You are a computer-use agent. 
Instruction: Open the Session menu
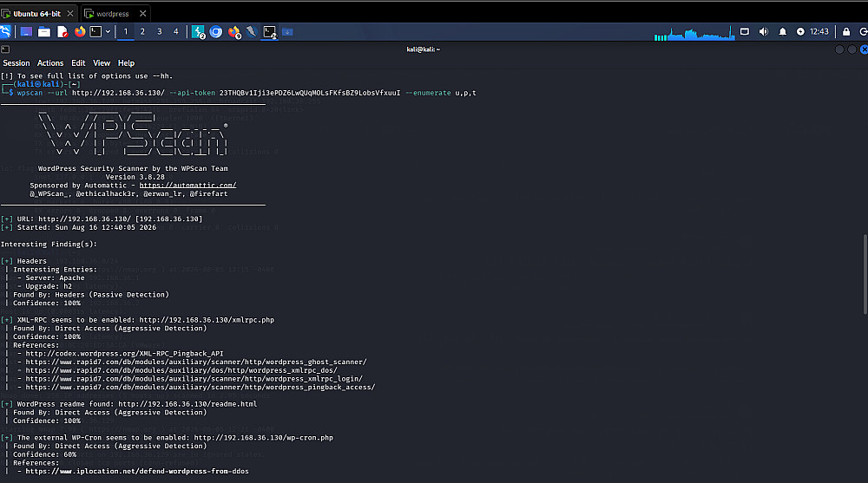pyautogui.click(x=16, y=63)
